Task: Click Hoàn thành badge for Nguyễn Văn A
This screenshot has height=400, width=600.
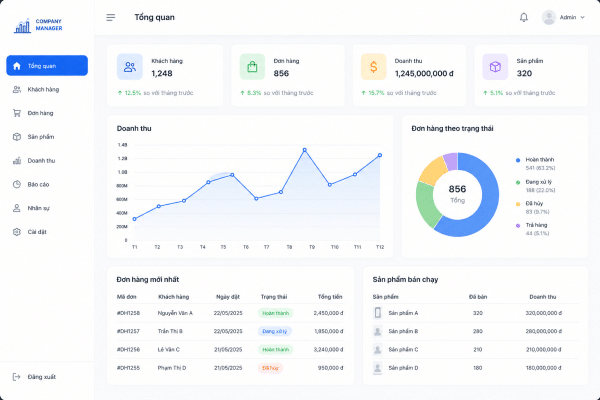Action: coord(276,313)
